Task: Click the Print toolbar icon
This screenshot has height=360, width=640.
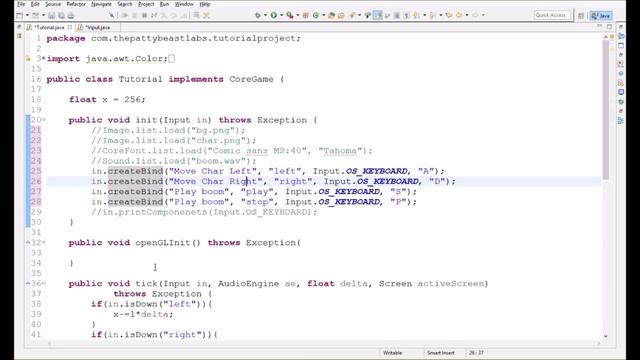Action: 71,15
